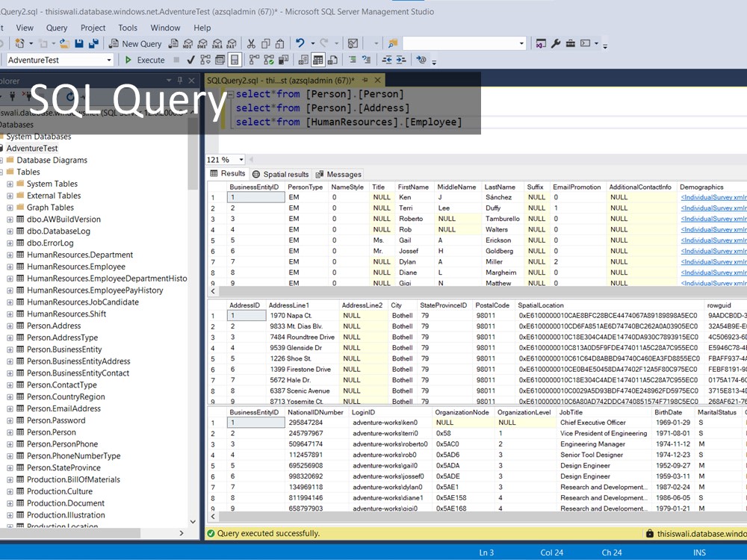
Task: Click the Copy icon in toolbar
Action: click(x=266, y=44)
